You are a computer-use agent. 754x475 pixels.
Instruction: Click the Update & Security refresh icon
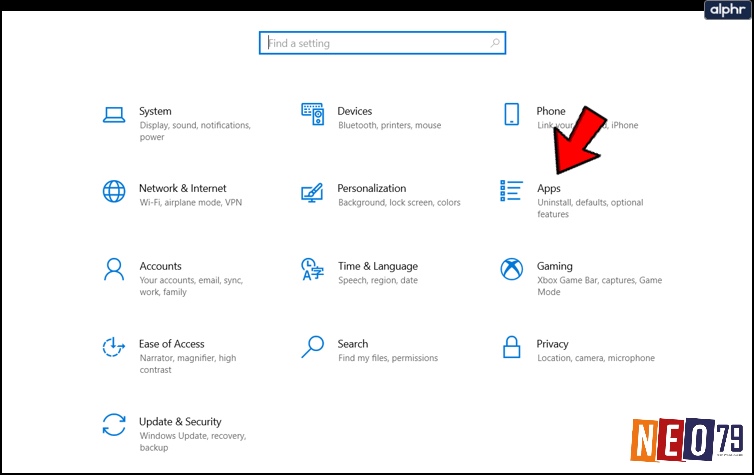(114, 425)
